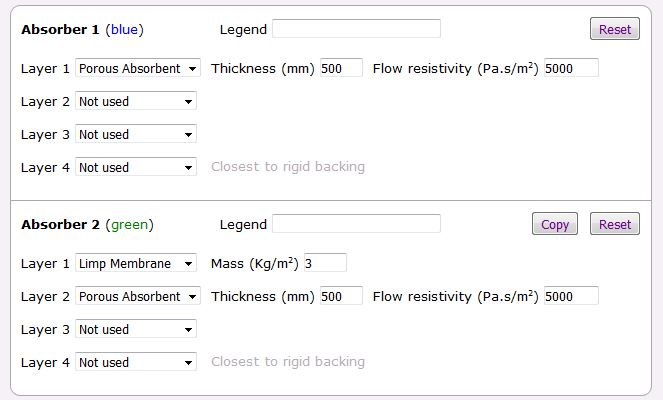This screenshot has width=663, height=400.
Task: Open Absorber 1 Layer 3 dropdown
Action: click(x=136, y=134)
